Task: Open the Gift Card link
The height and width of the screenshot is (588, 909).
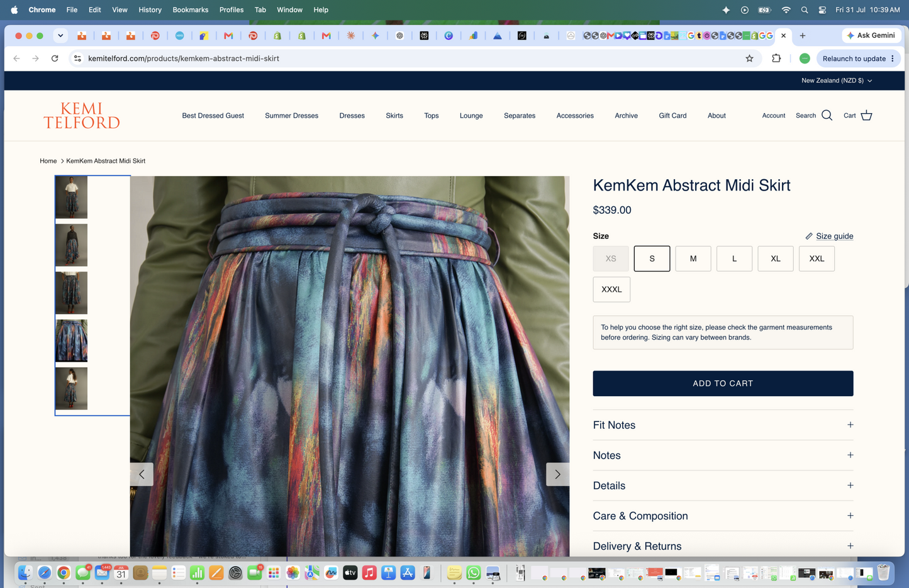Action: point(672,116)
